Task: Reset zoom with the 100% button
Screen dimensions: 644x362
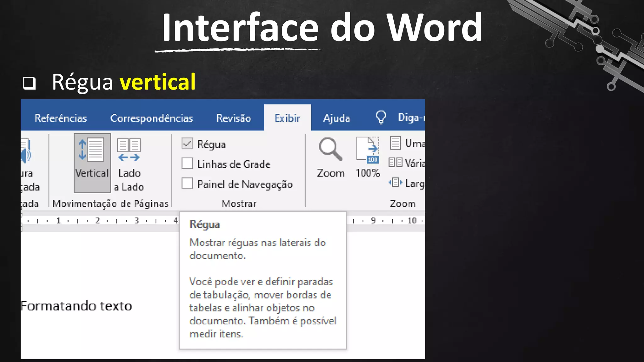Action: (368, 158)
